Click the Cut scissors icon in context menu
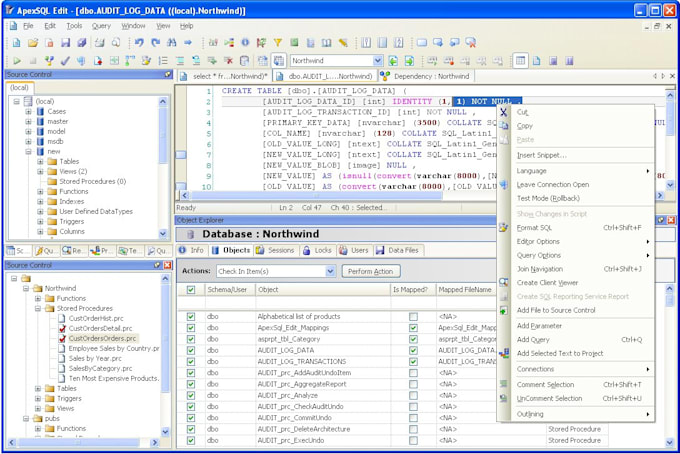The height and width of the screenshot is (454, 680). point(505,112)
